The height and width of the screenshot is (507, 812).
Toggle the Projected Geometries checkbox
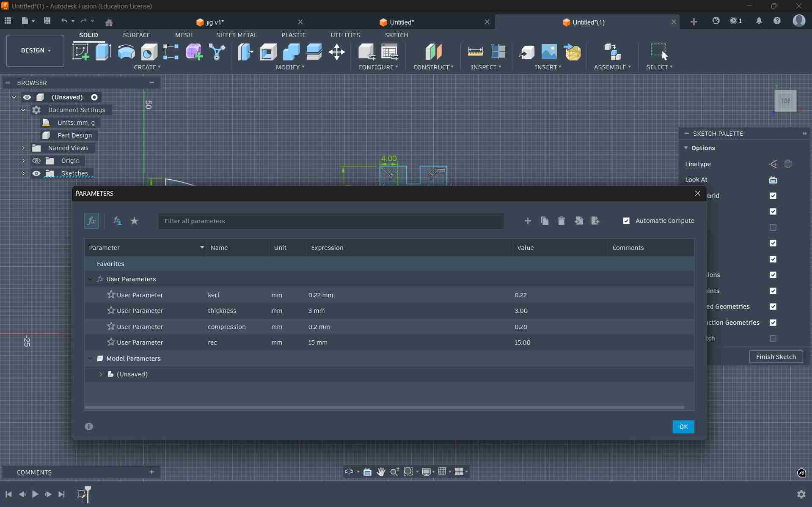point(773,307)
